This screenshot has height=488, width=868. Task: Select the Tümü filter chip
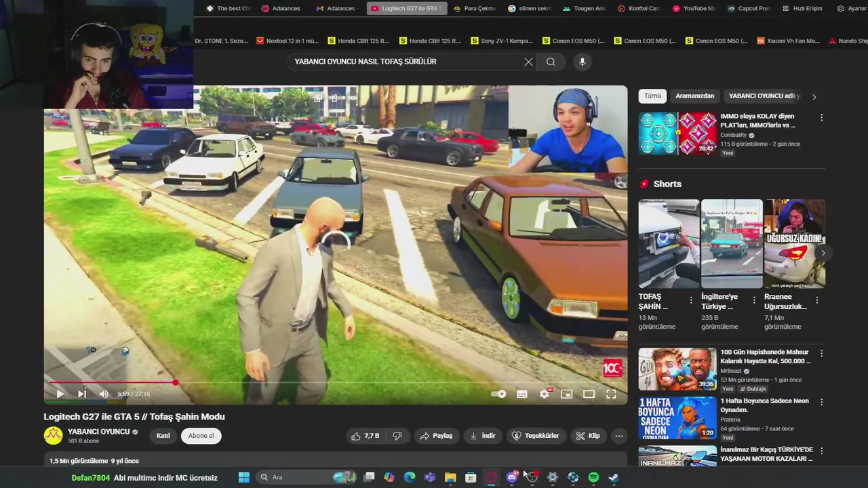[652, 96]
